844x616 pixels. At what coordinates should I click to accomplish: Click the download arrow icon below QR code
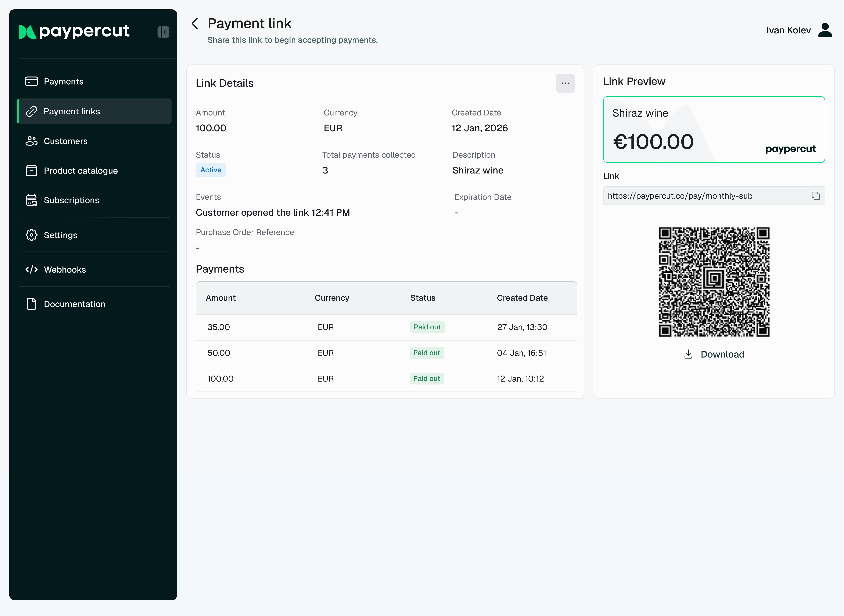click(688, 354)
